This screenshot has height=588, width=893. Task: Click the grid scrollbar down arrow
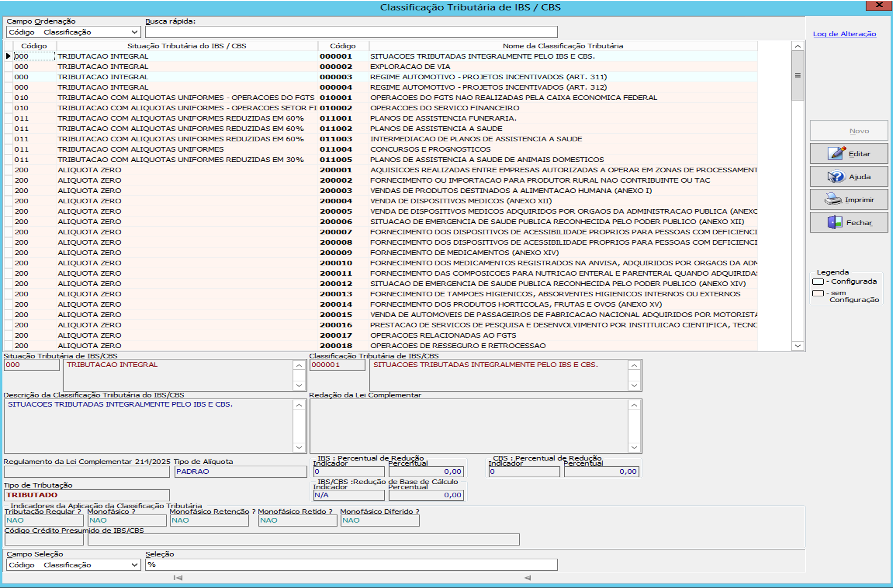point(797,346)
